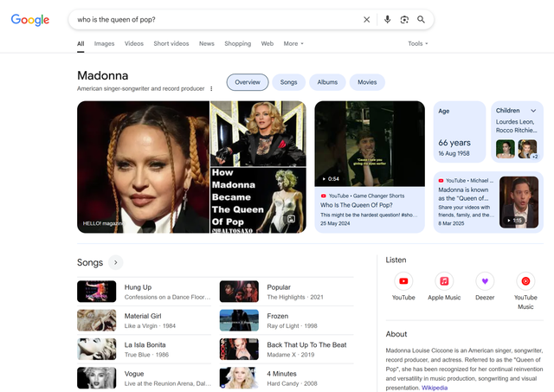This screenshot has width=554, height=392.
Task: Expand Songs section with arrow button
Action: 115,262
